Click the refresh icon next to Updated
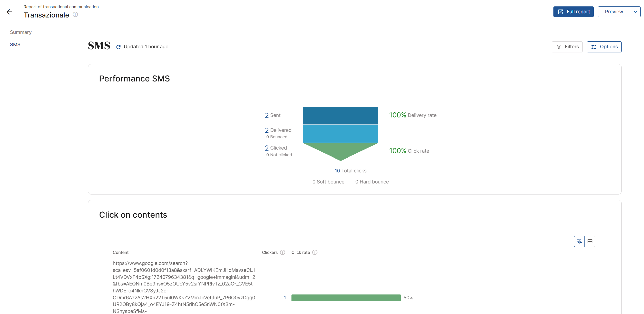Viewport: 644px width, 314px height. 118,47
